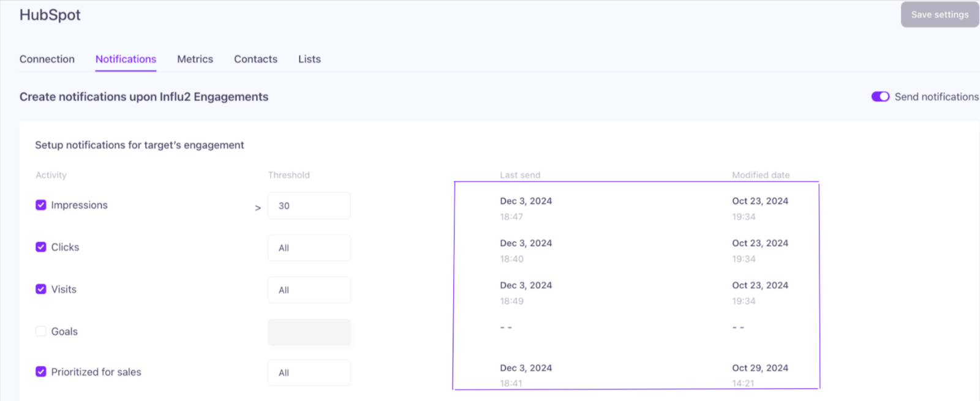Select the Notifications tab
The height and width of the screenshot is (401, 980).
[x=126, y=59]
